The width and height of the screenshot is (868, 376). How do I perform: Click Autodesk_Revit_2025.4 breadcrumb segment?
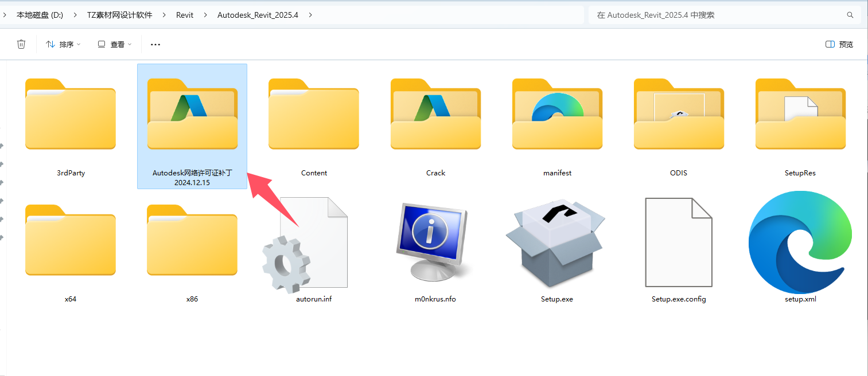click(258, 15)
